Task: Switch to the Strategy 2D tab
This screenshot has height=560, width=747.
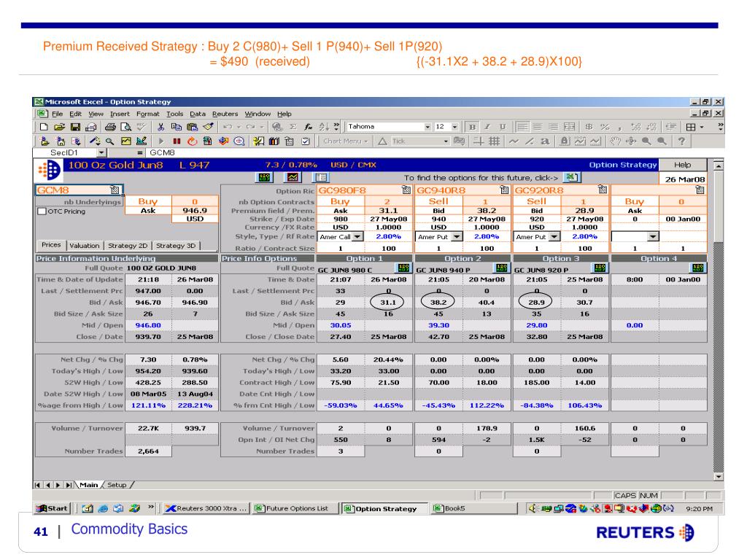Action: 128,245
